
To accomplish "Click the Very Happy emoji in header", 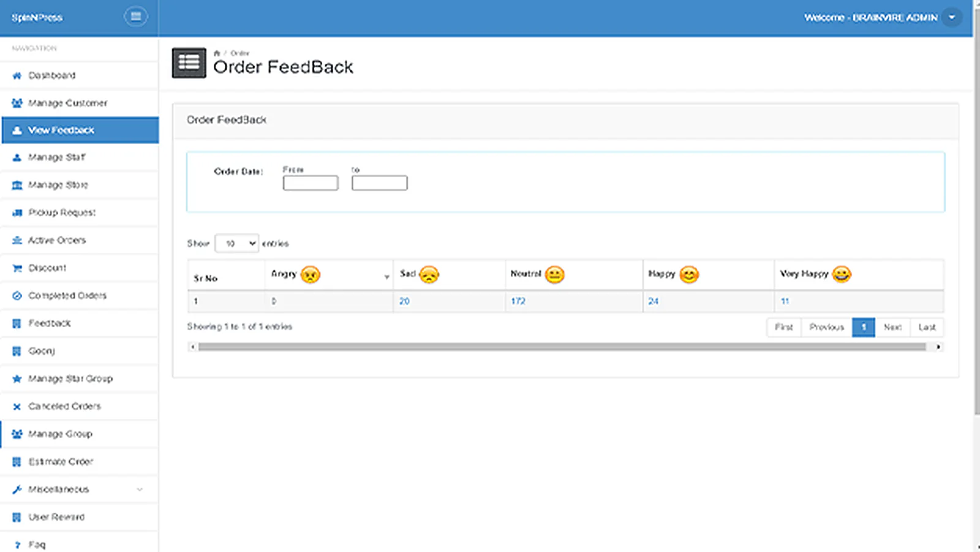I will [x=842, y=274].
